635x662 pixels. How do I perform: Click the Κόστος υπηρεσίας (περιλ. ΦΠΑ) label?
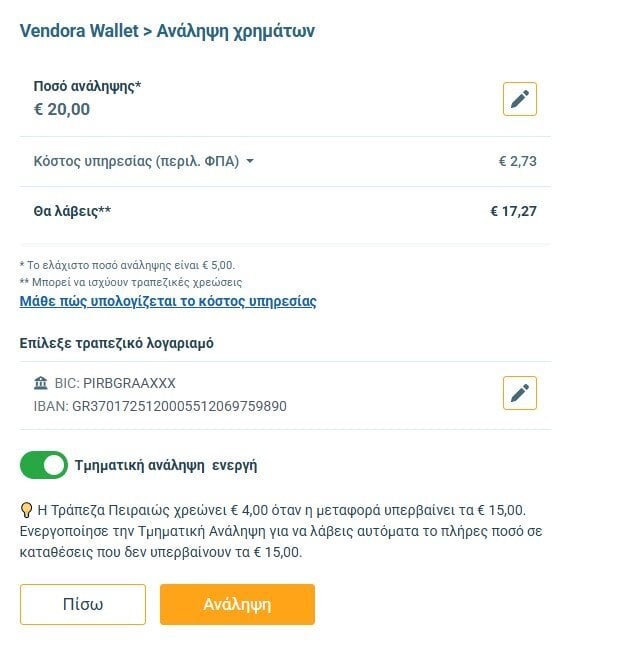click(136, 161)
